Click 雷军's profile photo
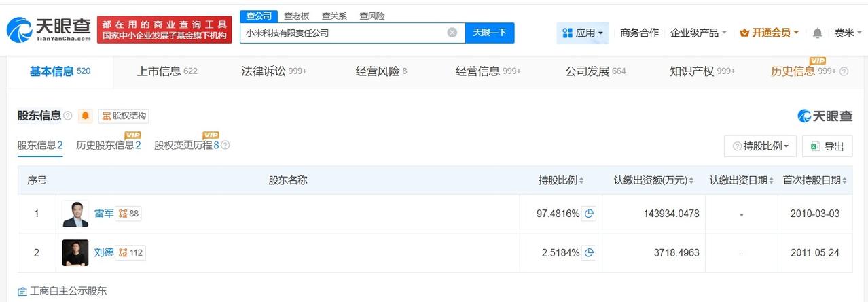 coord(75,214)
